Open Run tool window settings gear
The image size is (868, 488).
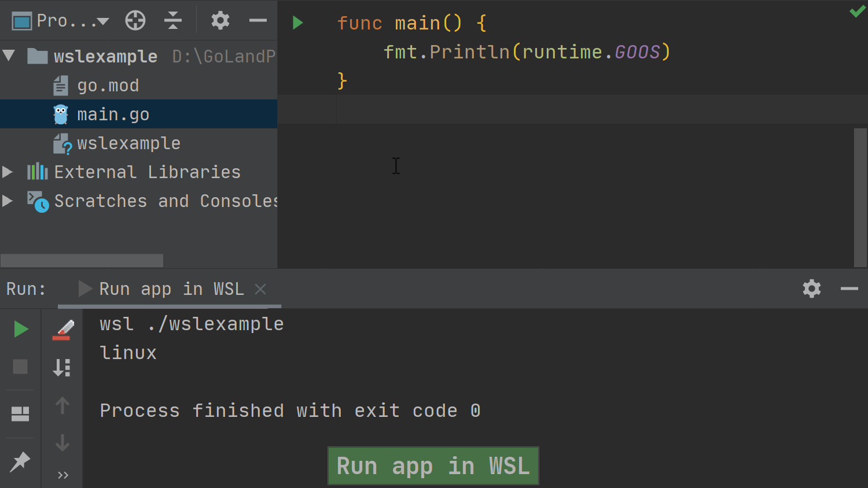pyautogui.click(x=812, y=289)
